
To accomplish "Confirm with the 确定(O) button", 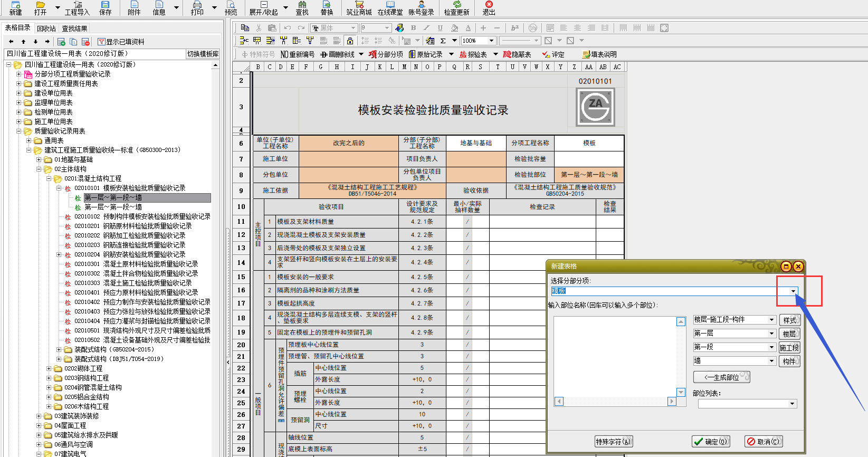I will [x=711, y=442].
